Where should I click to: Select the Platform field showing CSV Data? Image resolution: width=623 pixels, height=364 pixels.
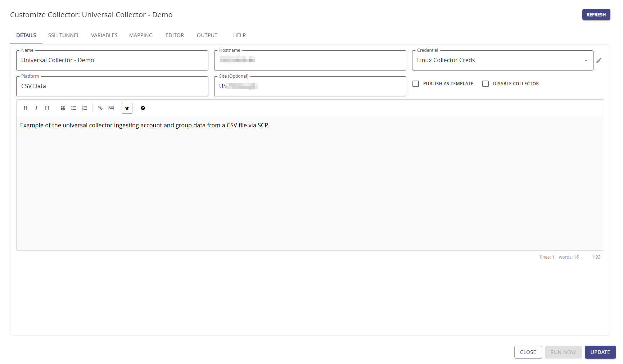pyautogui.click(x=112, y=86)
